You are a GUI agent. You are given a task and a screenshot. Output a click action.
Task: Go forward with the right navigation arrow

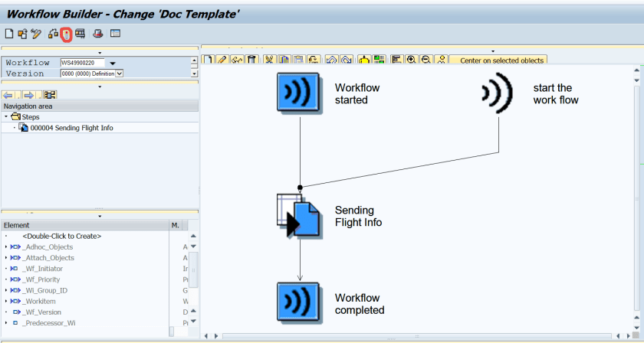(28, 95)
